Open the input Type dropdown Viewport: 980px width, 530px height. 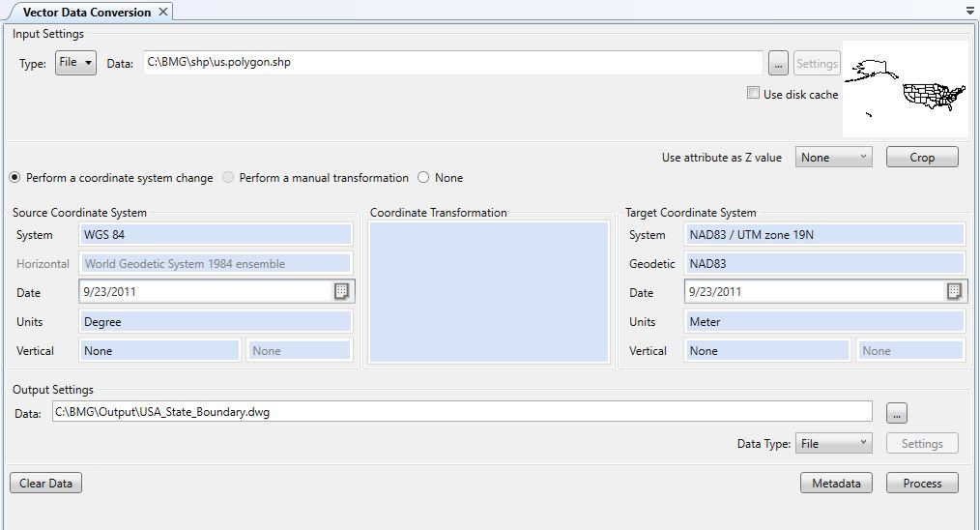(x=75, y=64)
